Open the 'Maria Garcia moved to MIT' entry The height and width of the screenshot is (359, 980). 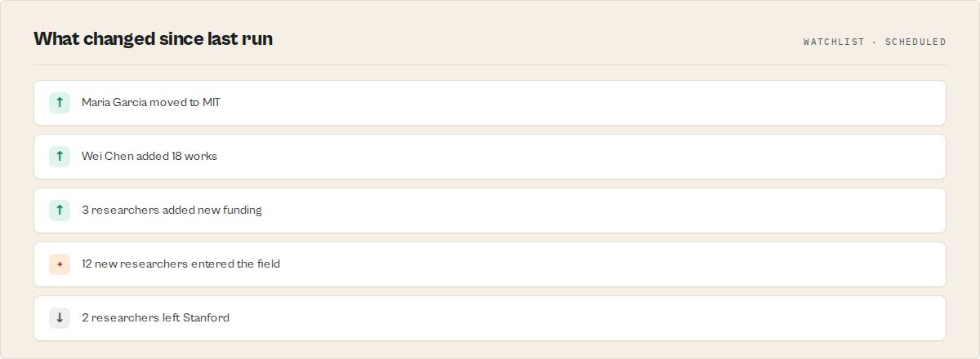tap(490, 103)
